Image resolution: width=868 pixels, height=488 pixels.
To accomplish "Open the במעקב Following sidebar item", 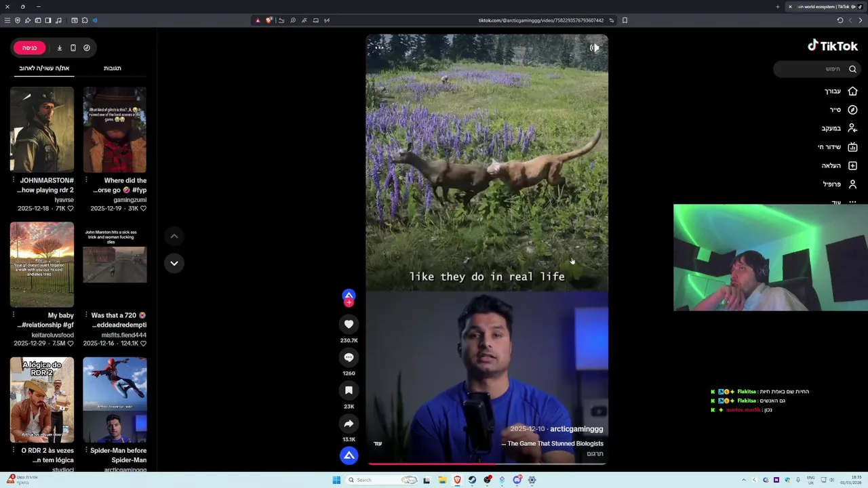I will 840,128.
